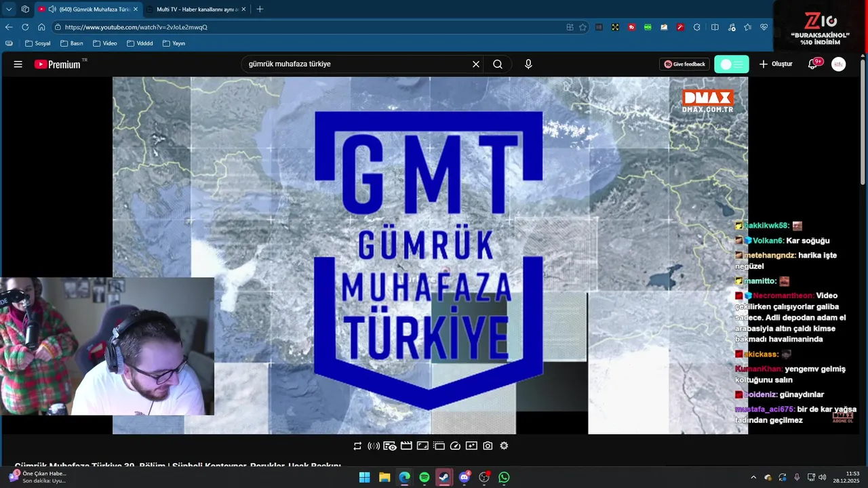Open a new browser tab
868x488 pixels.
click(260, 9)
